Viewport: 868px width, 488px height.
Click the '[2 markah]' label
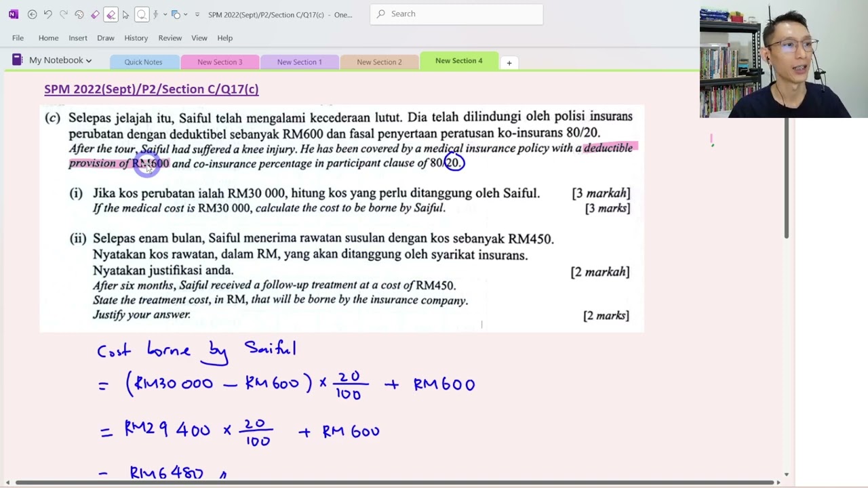600,272
